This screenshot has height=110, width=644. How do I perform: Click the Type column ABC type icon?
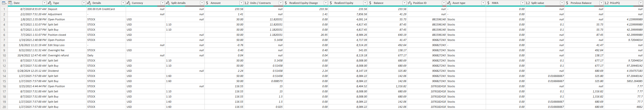coord(50,3)
